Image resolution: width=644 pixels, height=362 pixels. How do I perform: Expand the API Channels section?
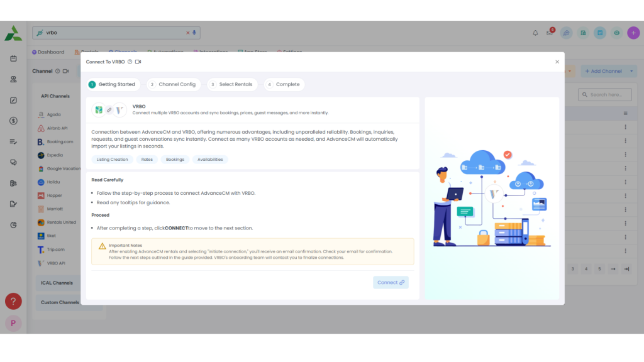(55, 96)
